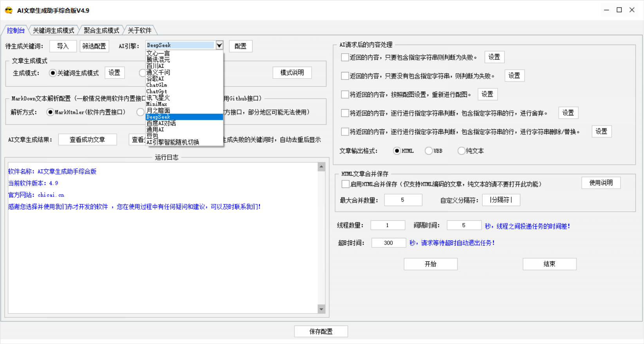Open the 聚合生成模式 tab
This screenshot has width=644, height=344.
point(101,30)
